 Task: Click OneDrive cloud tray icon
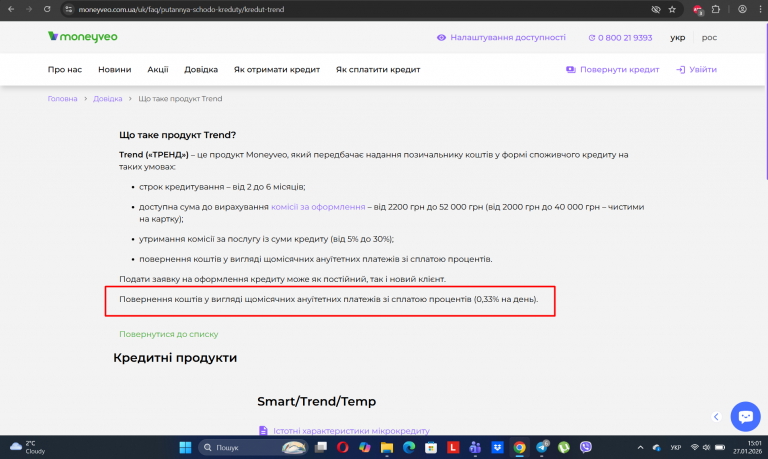656,447
